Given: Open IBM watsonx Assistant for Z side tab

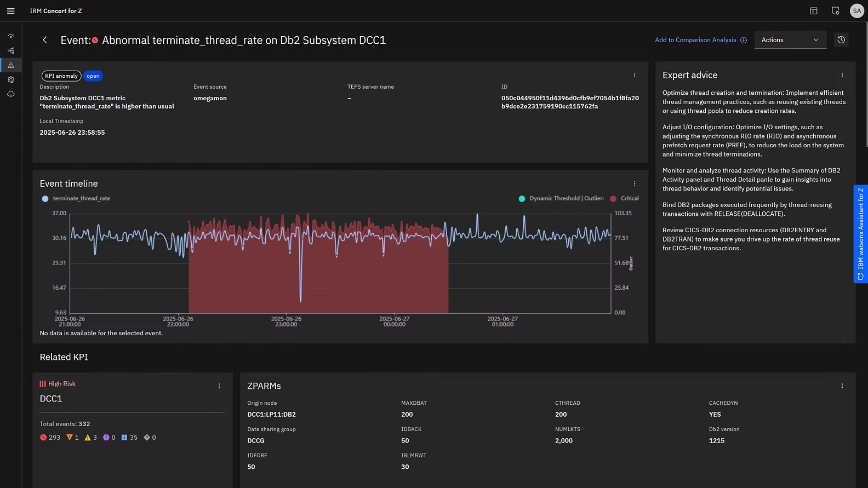Looking at the screenshot, I should click(860, 234).
